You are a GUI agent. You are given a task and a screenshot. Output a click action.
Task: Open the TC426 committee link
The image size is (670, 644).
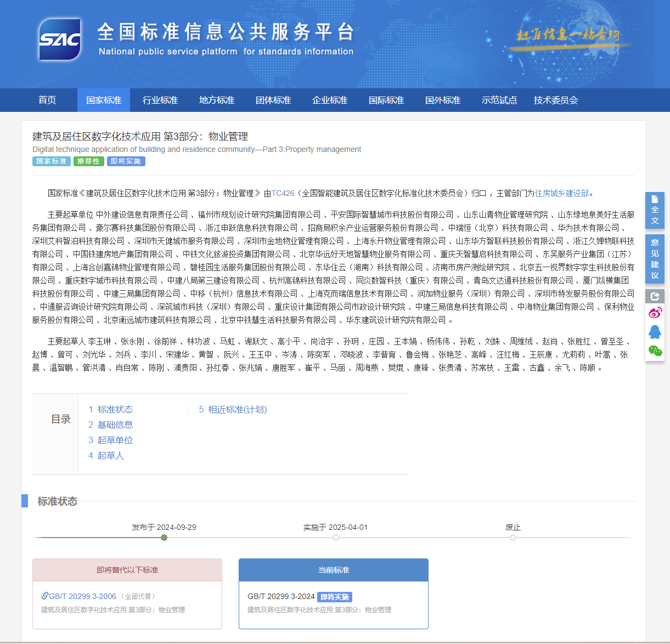pos(283,193)
